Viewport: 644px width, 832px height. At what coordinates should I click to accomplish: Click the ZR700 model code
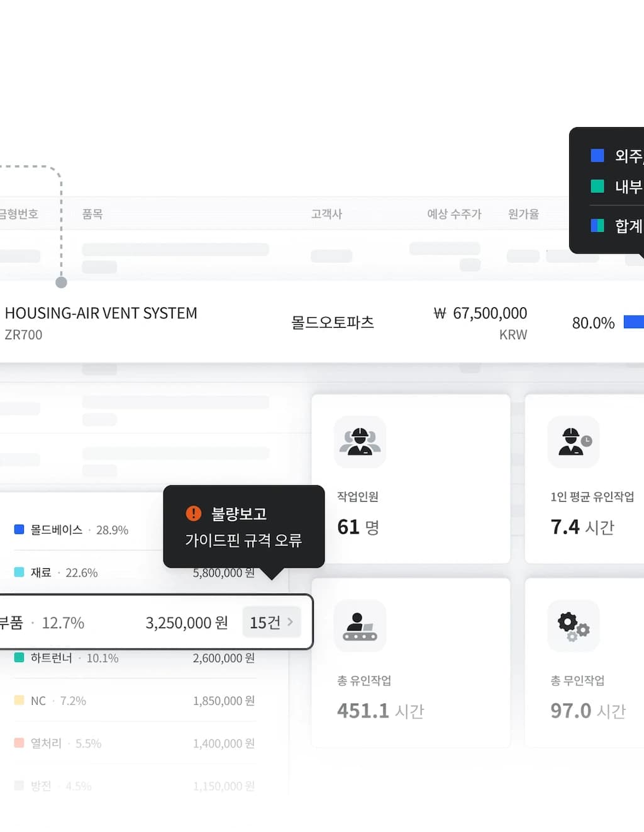pyautogui.click(x=23, y=335)
